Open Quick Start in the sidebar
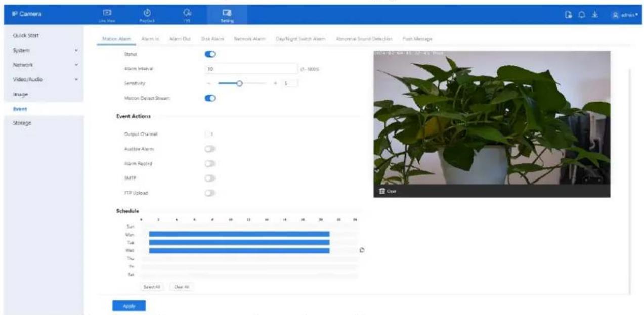644x315 pixels. coord(26,35)
